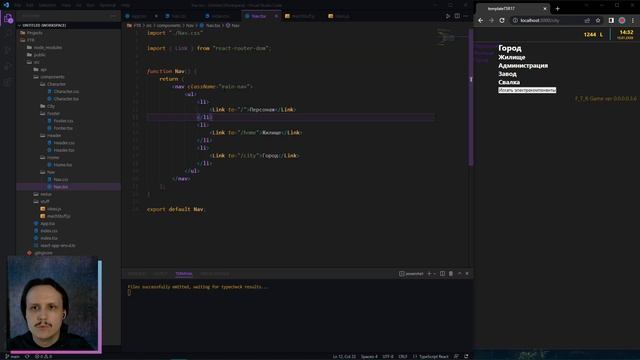640x360 pixels.
Task: Collapse the Footer folder
Action: click(50, 113)
